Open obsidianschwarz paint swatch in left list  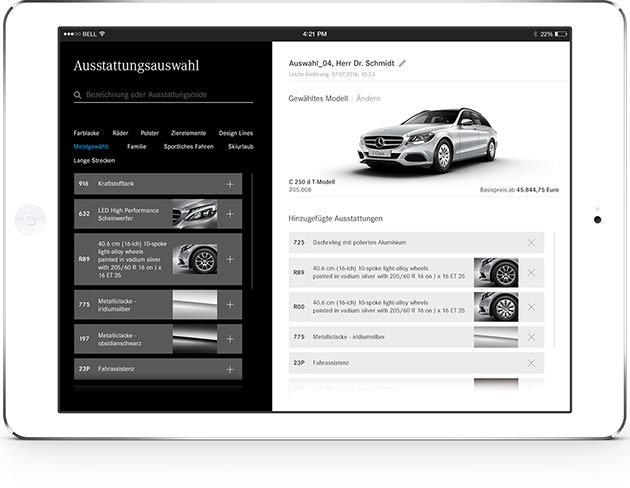point(195,339)
